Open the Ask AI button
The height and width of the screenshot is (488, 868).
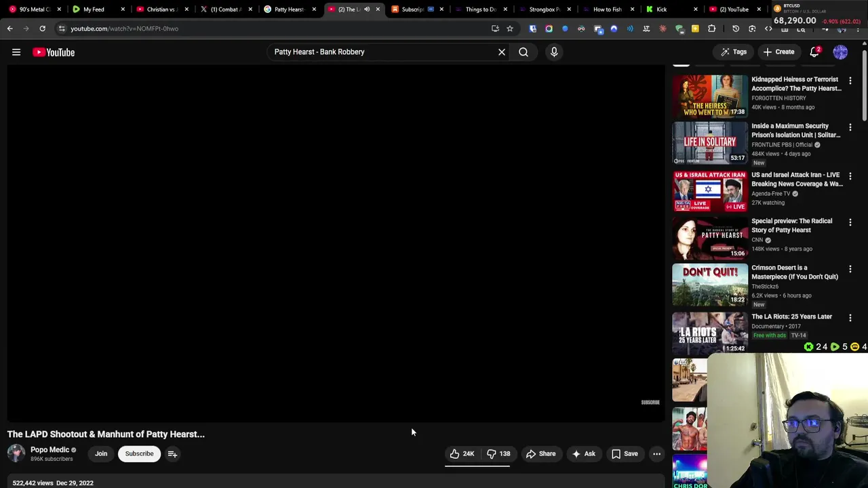(583, 453)
